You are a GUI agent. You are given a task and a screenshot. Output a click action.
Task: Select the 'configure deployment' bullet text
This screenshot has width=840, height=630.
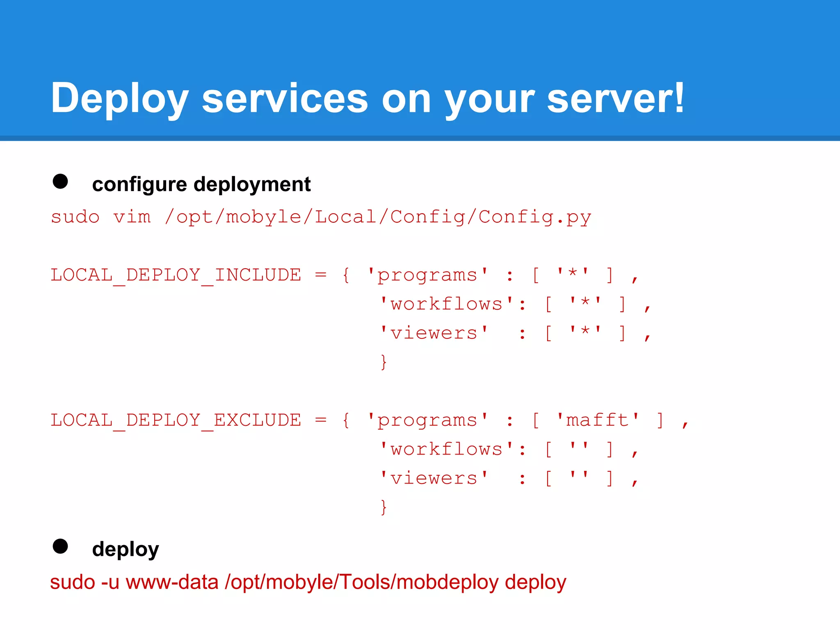click(x=201, y=185)
